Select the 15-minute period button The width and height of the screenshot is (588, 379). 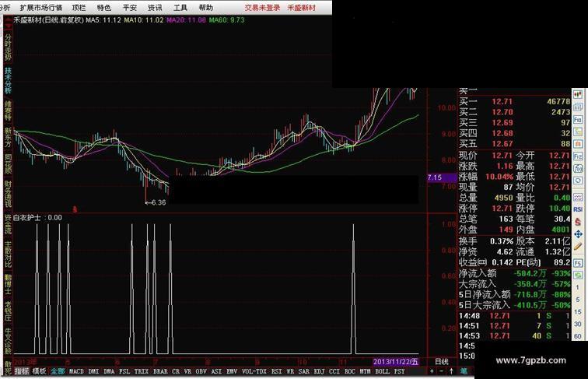pos(578,312)
